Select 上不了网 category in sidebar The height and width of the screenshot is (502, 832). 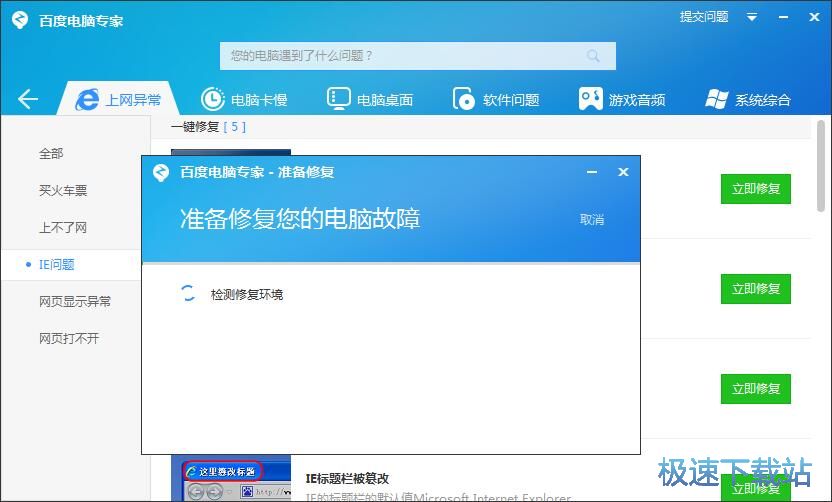point(63,228)
